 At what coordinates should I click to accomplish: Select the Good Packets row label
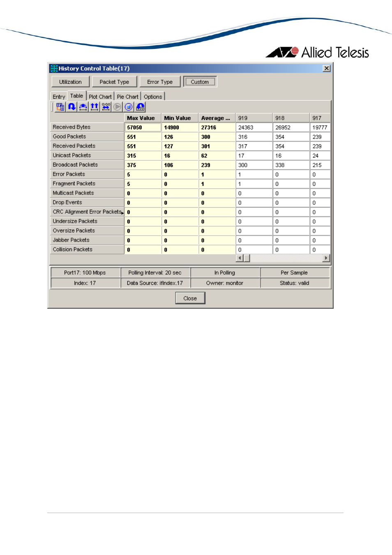click(87, 136)
